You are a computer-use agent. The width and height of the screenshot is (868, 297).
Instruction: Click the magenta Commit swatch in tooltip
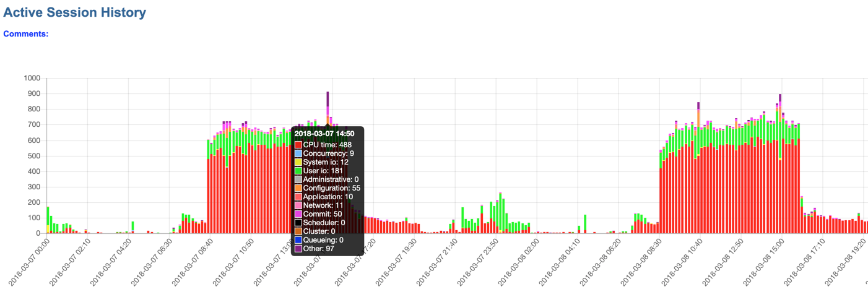298,214
